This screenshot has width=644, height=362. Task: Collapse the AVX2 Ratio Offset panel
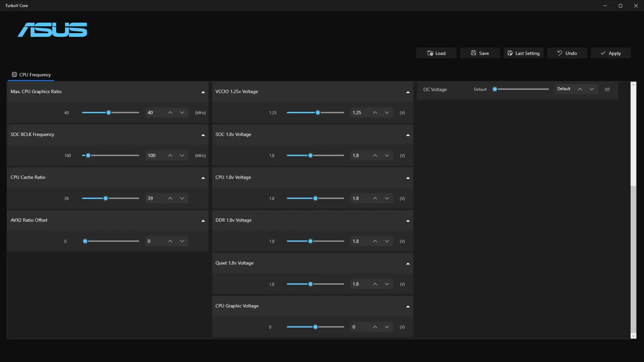tap(203, 221)
